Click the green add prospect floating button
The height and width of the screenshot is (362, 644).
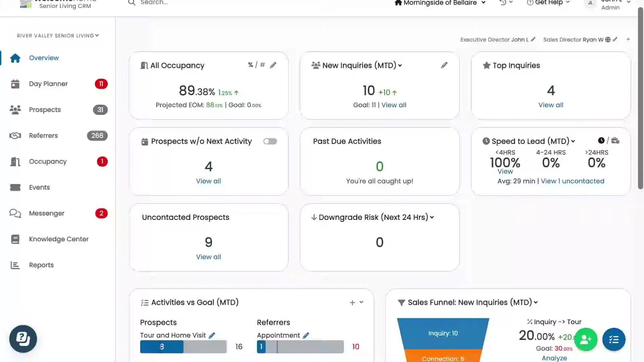586,340
